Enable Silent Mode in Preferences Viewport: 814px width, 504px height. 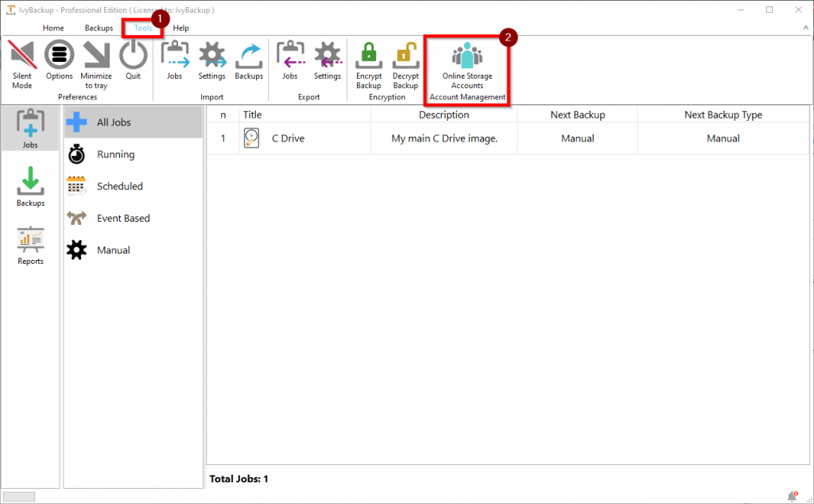pos(21,64)
